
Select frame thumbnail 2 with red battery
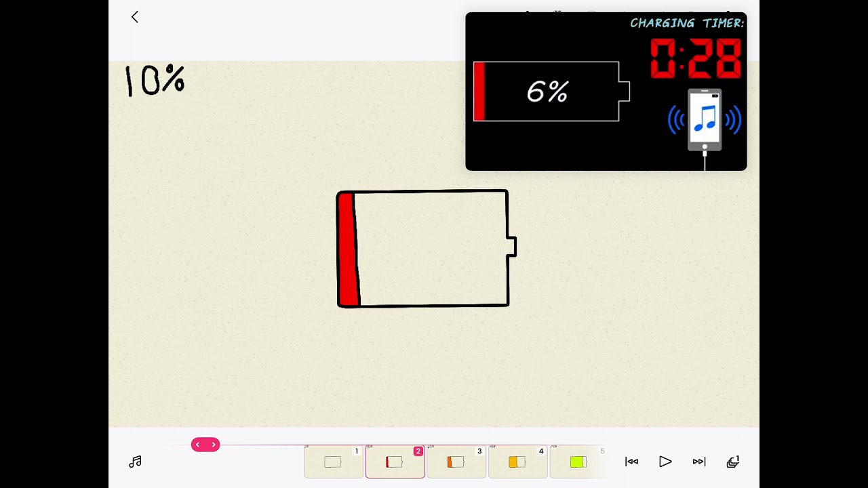pyautogui.click(x=395, y=462)
